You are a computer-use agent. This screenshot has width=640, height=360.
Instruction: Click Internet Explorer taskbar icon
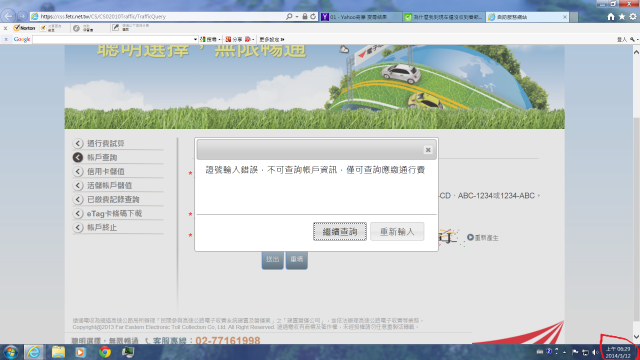pyautogui.click(x=34, y=352)
